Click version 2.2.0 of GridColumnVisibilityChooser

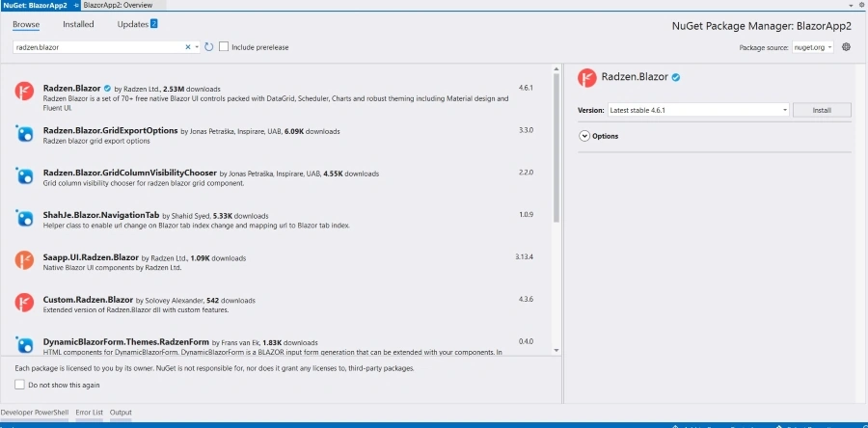coord(526,173)
